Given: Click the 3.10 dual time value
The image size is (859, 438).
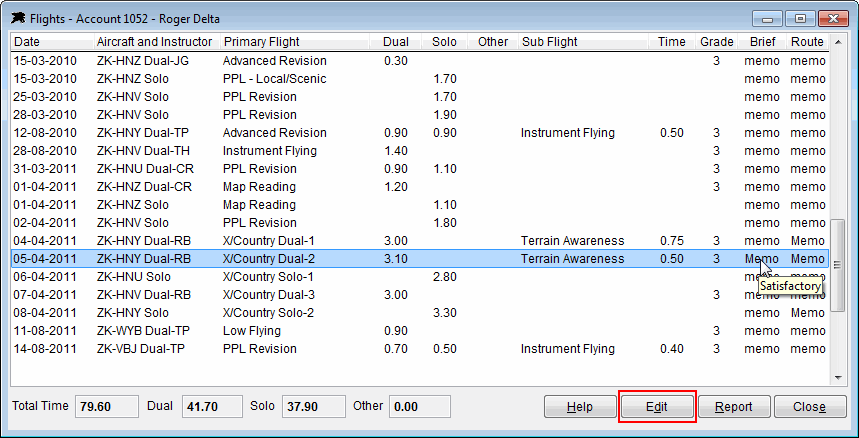Looking at the screenshot, I should click(x=396, y=259).
